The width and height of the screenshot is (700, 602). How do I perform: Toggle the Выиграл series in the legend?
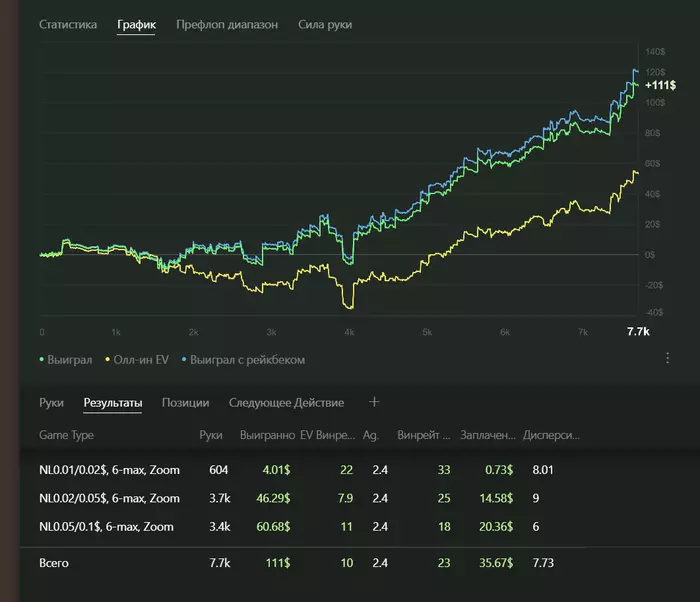pyautogui.click(x=70, y=359)
